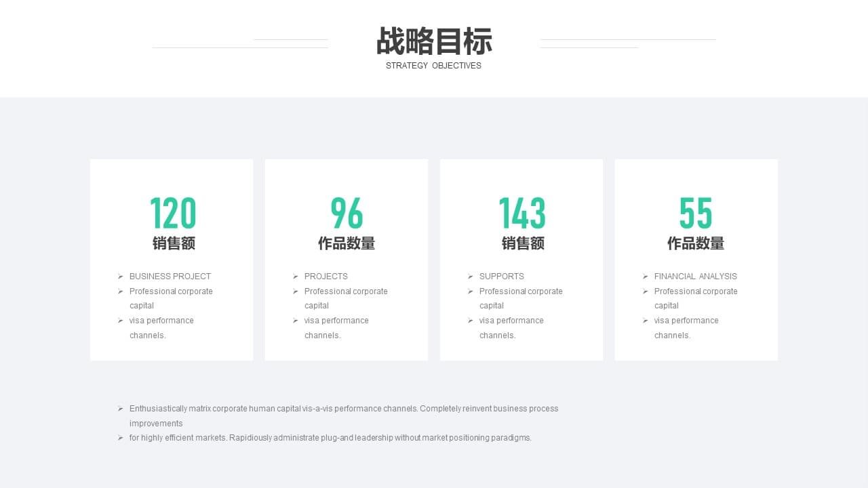The height and width of the screenshot is (488, 868).
Task: Click 作品数量 label under the 96 figure
Action: (x=347, y=243)
